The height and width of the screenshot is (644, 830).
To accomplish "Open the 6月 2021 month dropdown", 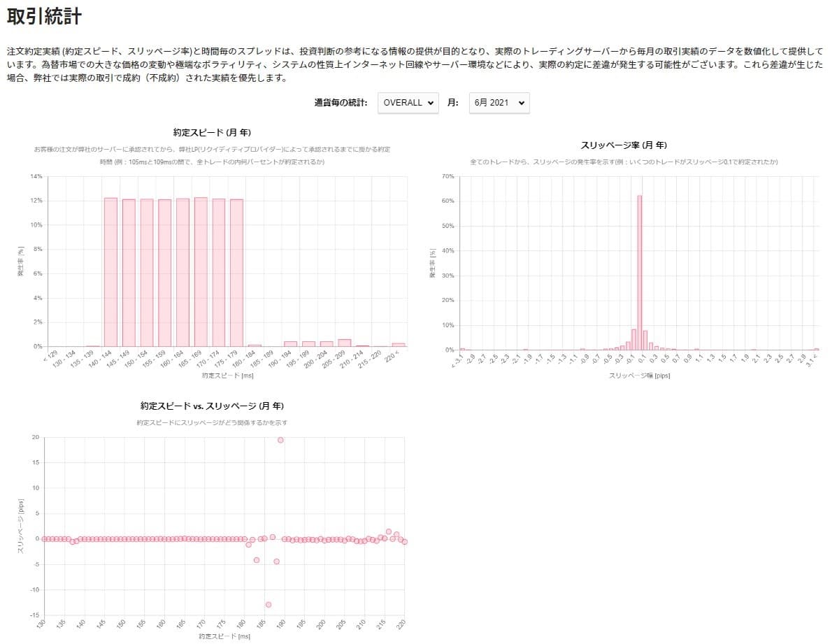I will [x=499, y=103].
